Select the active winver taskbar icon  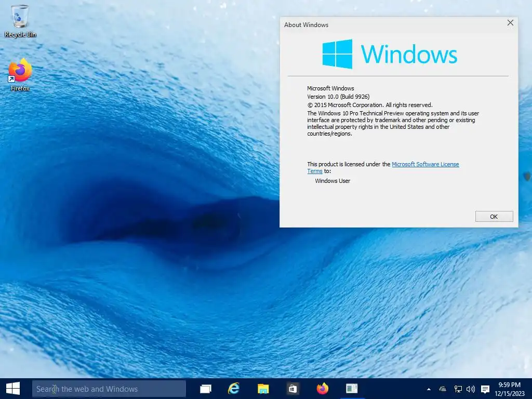(x=352, y=389)
